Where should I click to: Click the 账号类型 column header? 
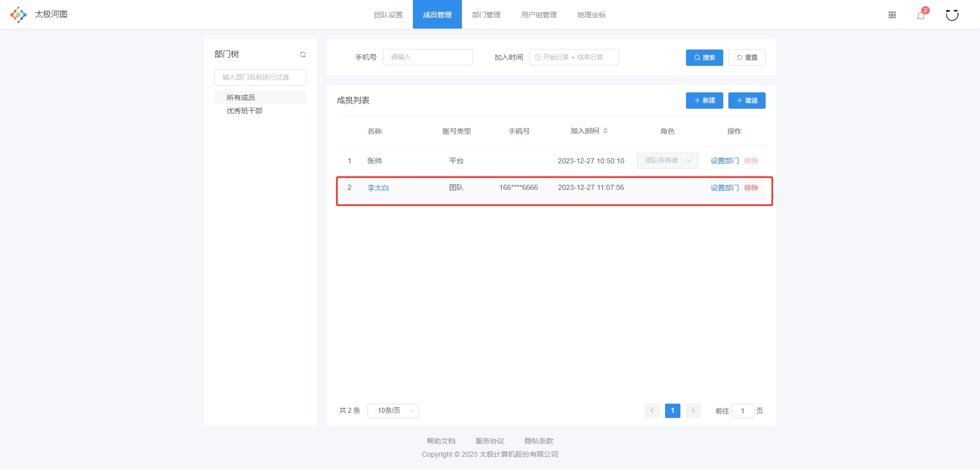[457, 131]
